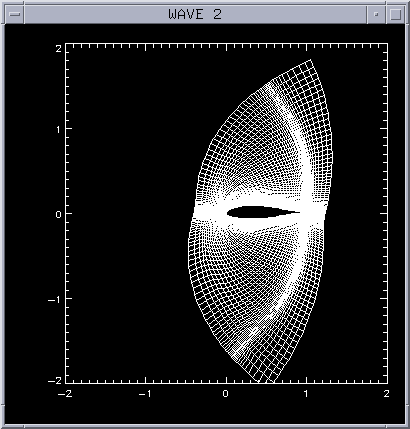Click the x-axis label 1
Screen dimensions: 410x429
point(306,394)
